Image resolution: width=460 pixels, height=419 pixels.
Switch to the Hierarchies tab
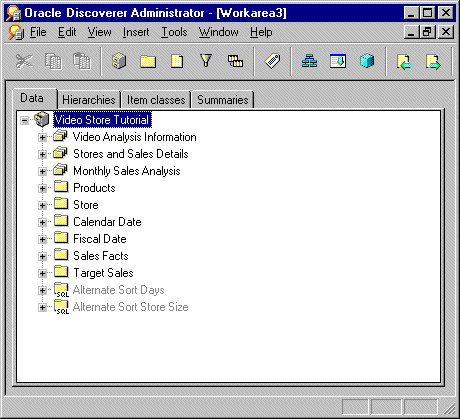pos(89,100)
